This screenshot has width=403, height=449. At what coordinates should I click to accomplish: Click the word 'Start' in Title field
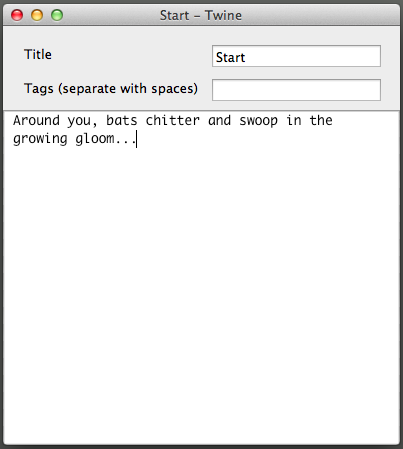230,57
